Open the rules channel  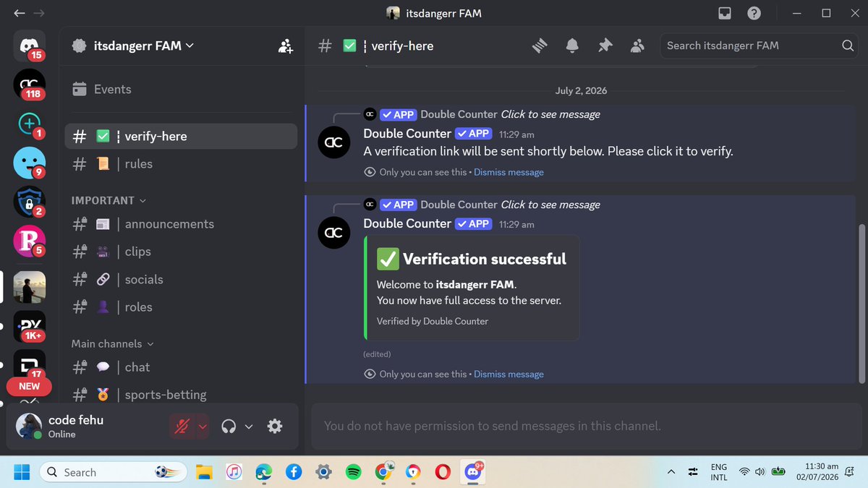click(181, 164)
